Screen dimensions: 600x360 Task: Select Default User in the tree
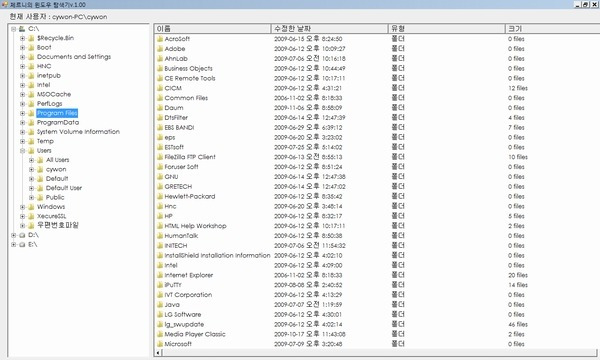[x=64, y=188]
